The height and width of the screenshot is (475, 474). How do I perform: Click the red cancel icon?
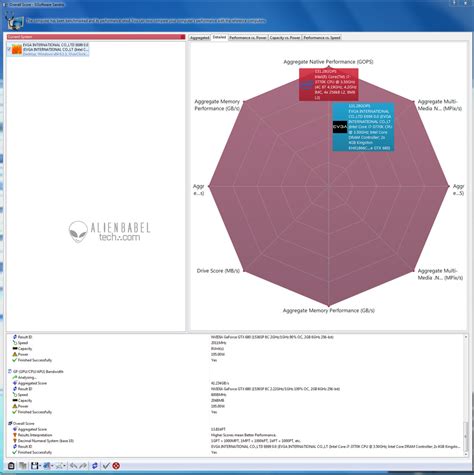[116, 466]
